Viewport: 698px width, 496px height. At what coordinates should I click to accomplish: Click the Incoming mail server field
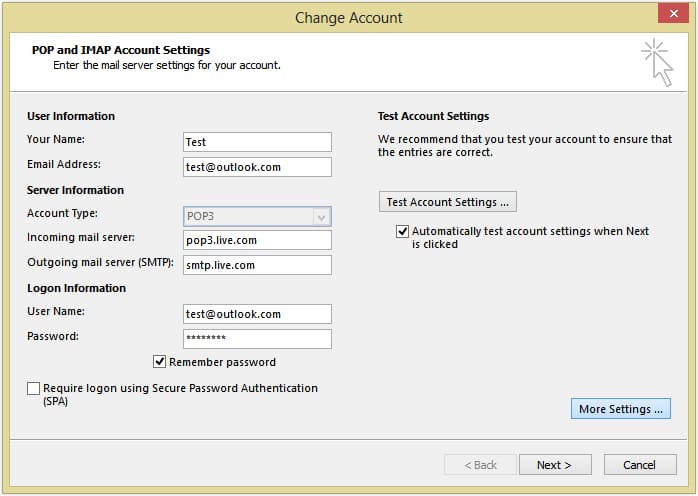tap(257, 241)
